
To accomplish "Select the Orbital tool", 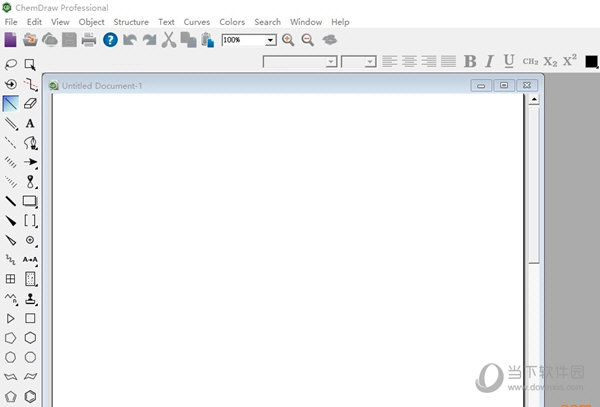I will click(30, 182).
